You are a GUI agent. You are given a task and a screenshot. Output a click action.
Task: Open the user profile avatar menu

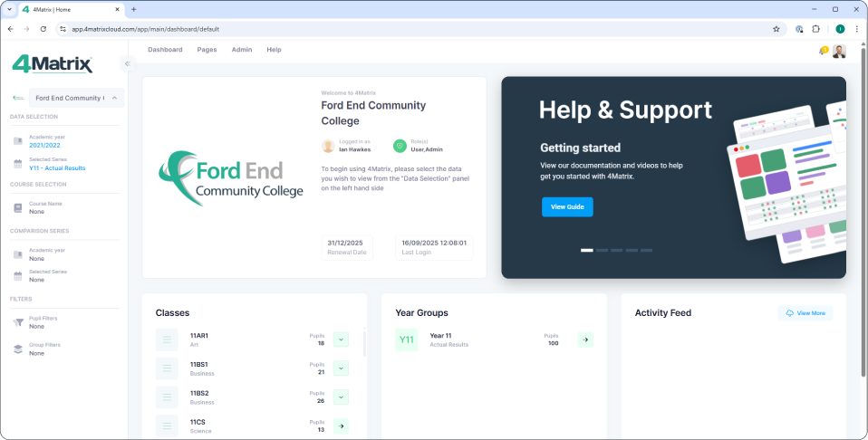point(839,51)
